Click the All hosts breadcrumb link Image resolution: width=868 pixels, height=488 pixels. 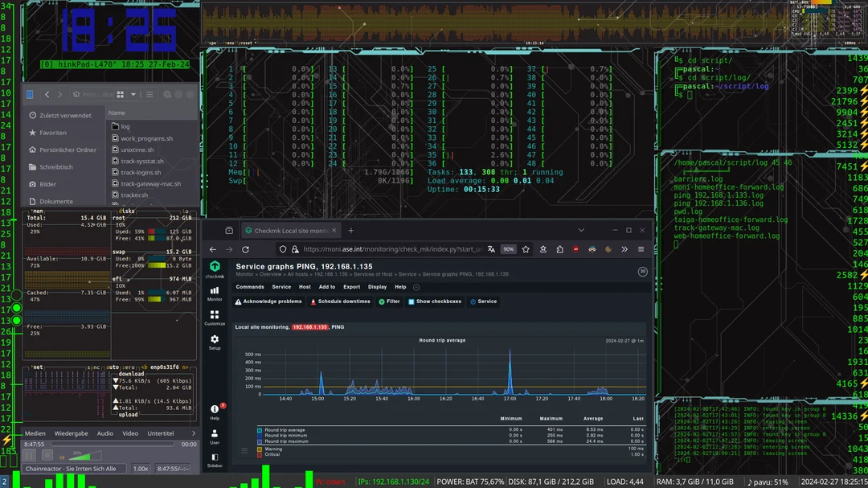(x=298, y=273)
